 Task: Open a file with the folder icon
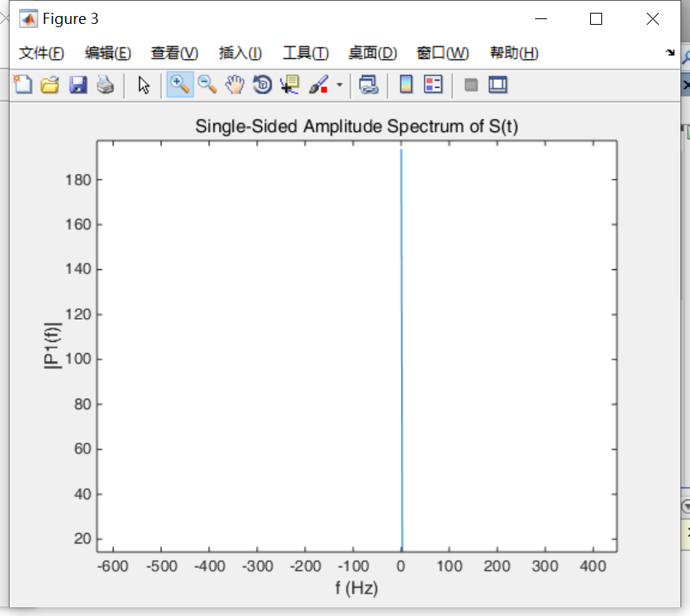pos(50,85)
